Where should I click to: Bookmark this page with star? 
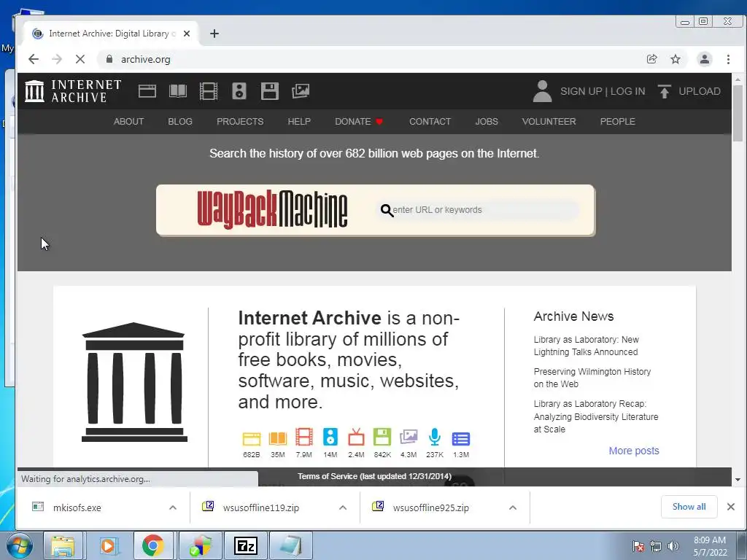[676, 59]
